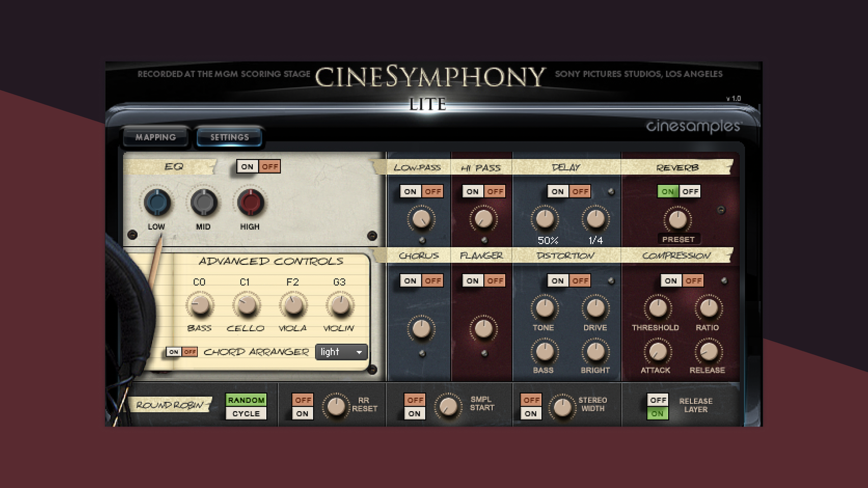This screenshot has width=868, height=488.
Task: Adjust the Delay 50% mix knob
Action: 544,220
